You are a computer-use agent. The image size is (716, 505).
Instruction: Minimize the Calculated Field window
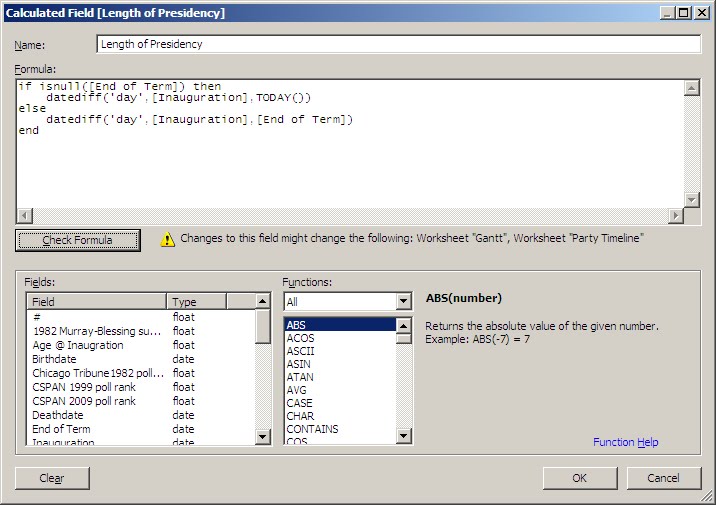[x=668, y=13]
